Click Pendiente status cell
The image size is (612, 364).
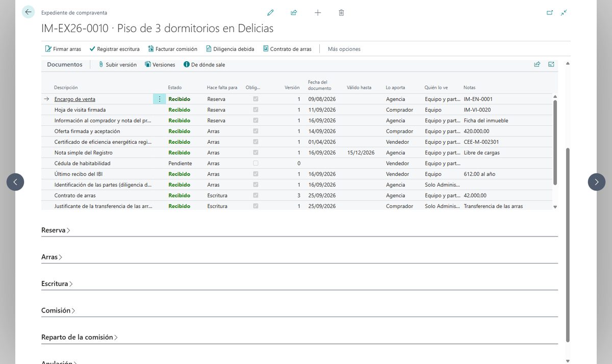pos(180,163)
